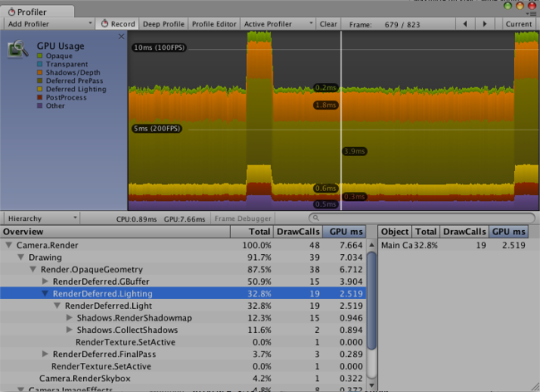Expand the RenderDeferred.GBuffer row
The image size is (540, 392).
coord(46,282)
